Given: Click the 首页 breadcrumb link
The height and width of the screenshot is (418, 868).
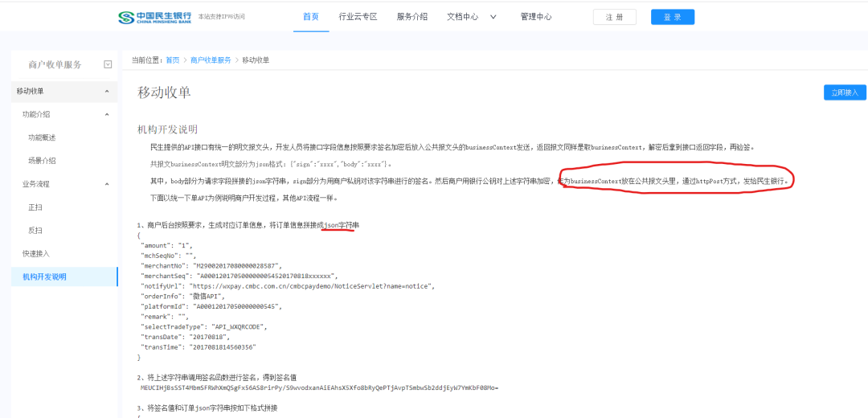Looking at the screenshot, I should click(173, 60).
